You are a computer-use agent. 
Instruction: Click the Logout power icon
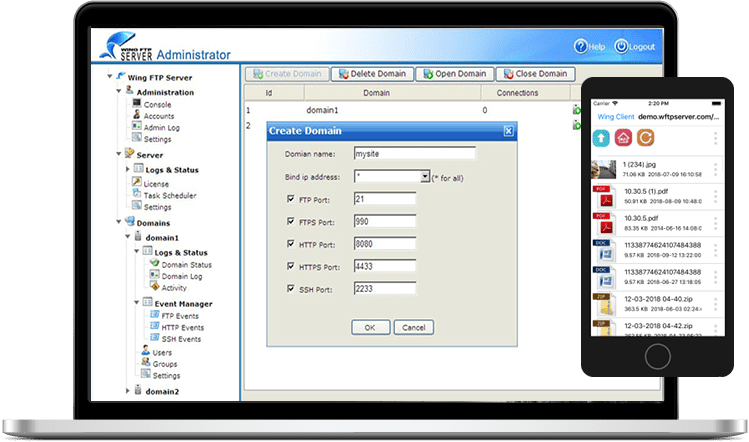pos(621,46)
